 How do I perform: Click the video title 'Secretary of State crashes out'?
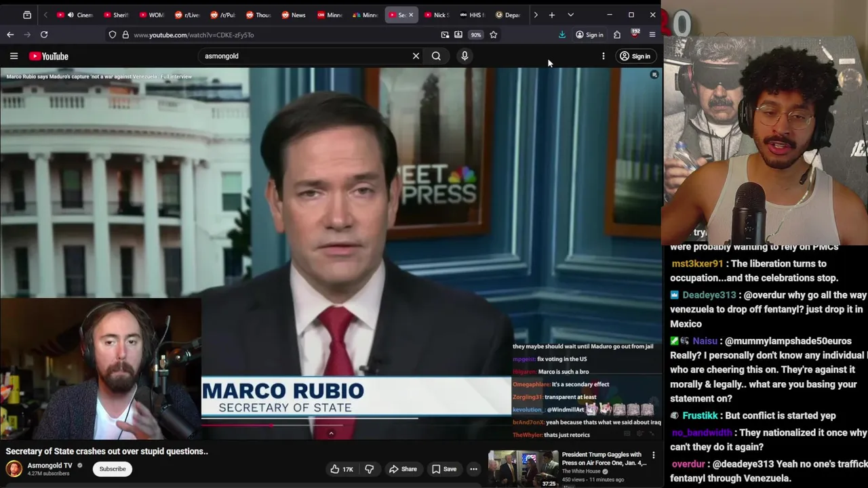pyautogui.click(x=107, y=451)
